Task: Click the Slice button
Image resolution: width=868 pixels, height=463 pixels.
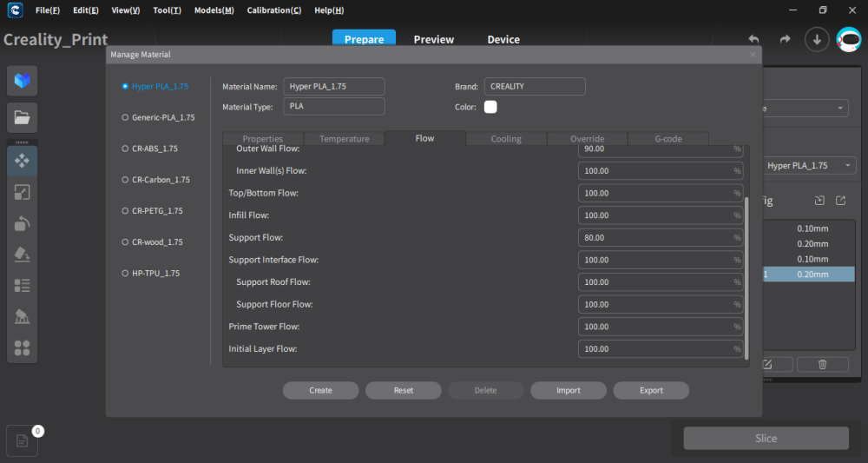Action: (766, 438)
